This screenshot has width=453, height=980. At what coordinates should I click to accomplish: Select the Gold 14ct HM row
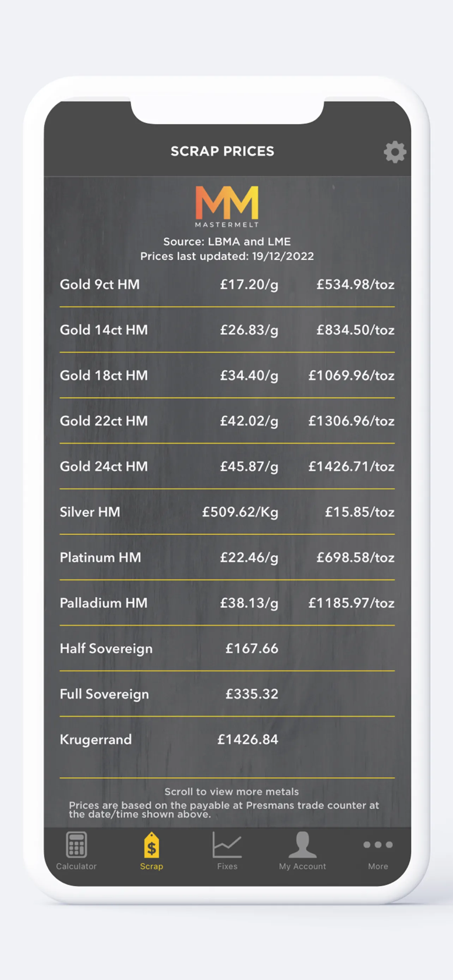click(227, 330)
